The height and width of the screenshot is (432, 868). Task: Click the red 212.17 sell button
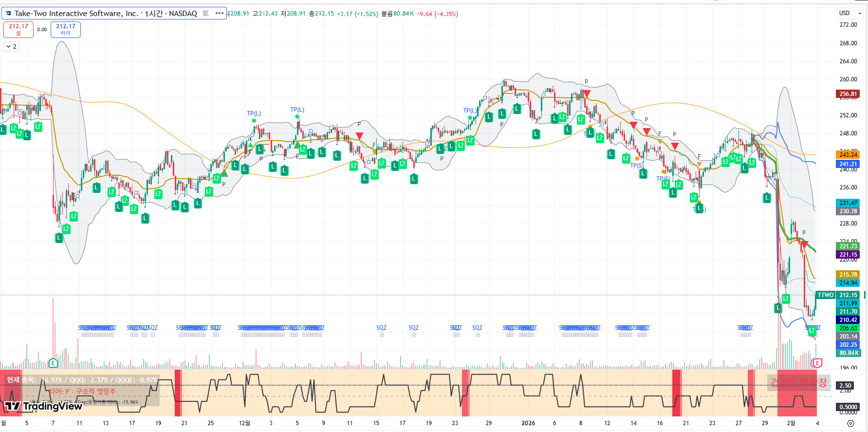pos(18,29)
